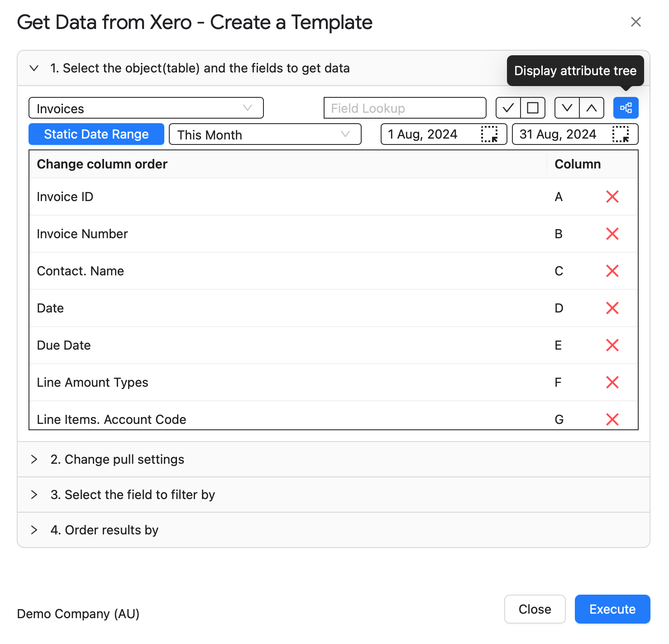Open the This Month range dropdown
This screenshot has width=669, height=644.
265,134
